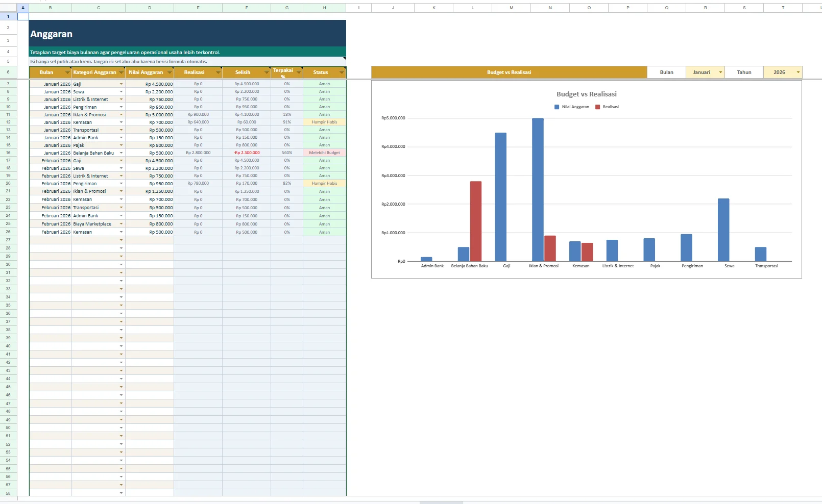Open the filter icon on the Bulan header
The image size is (822, 504).
pyautogui.click(x=67, y=72)
